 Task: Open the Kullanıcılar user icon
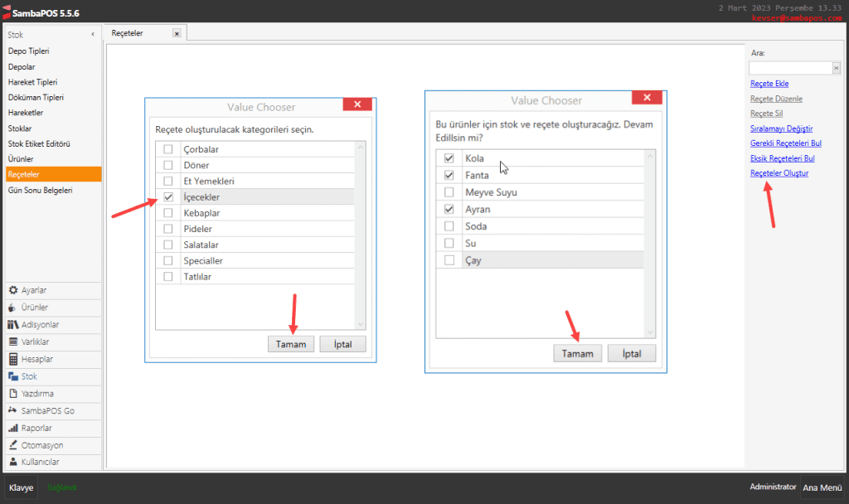[12, 462]
